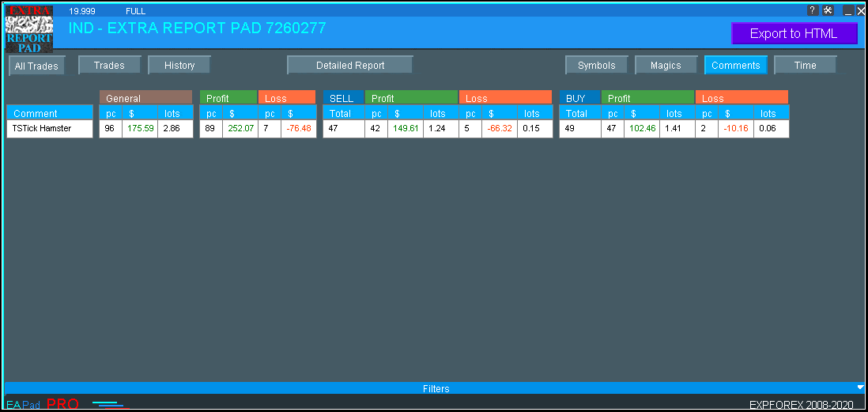
Task: Switch to the History tab
Action: 179,66
